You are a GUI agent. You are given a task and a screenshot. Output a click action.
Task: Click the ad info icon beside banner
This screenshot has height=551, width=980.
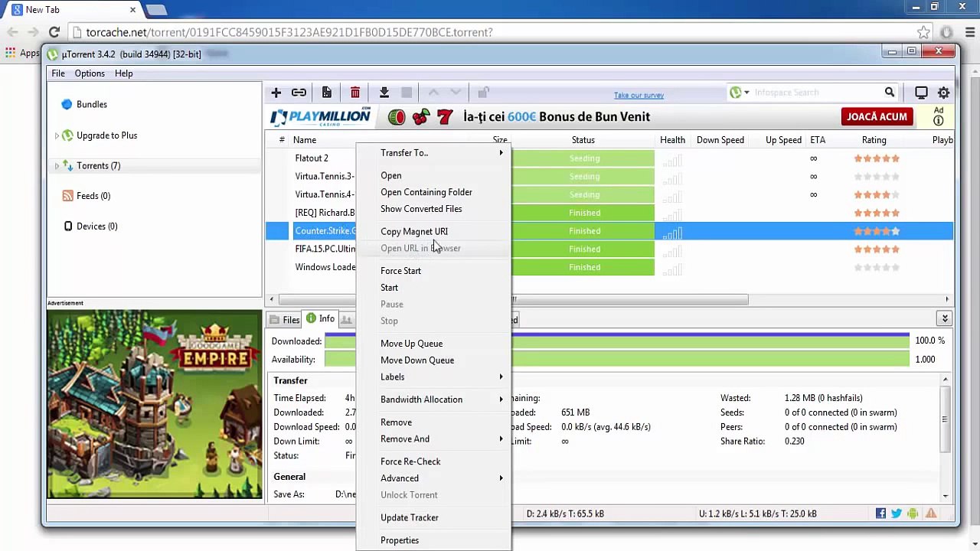(x=939, y=121)
